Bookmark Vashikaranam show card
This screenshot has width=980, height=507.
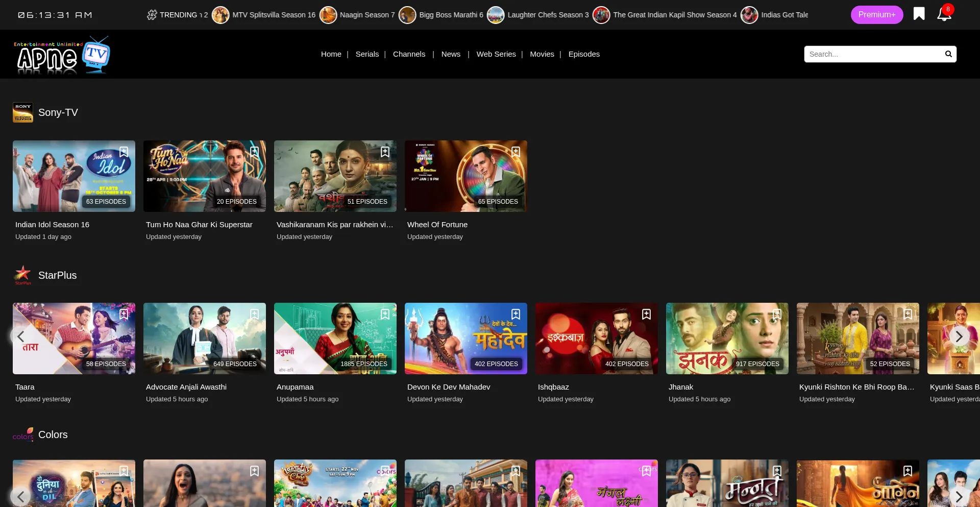pyautogui.click(x=385, y=152)
